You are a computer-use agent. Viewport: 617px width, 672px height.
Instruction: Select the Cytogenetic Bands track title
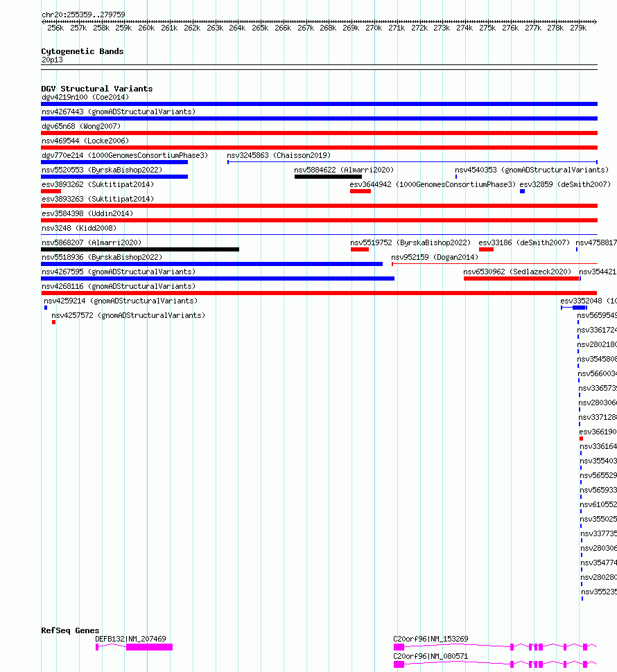click(x=82, y=51)
